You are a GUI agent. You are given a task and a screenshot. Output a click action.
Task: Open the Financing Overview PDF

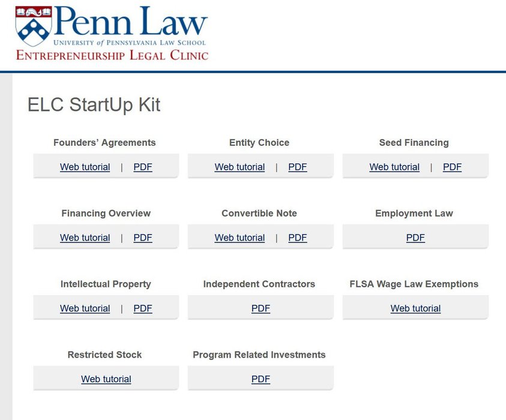(x=143, y=238)
